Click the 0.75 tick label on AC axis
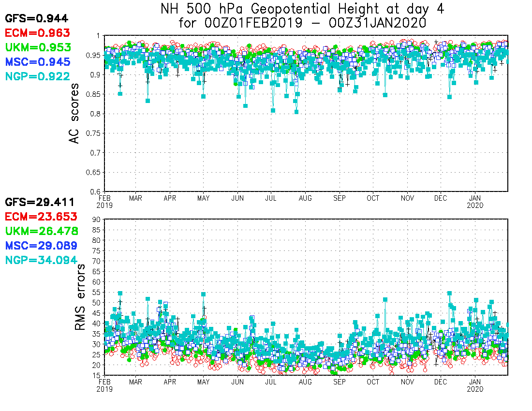Viewport: 532px width, 411px height. point(94,133)
